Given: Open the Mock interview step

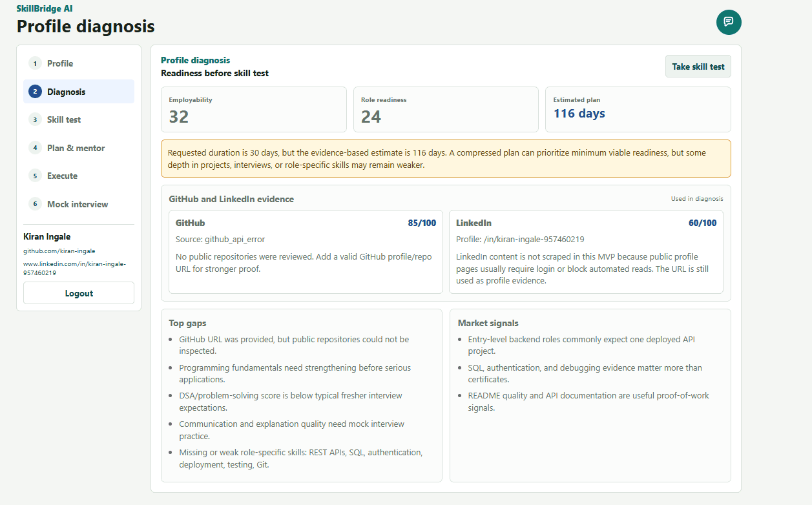Looking at the screenshot, I should (79, 204).
